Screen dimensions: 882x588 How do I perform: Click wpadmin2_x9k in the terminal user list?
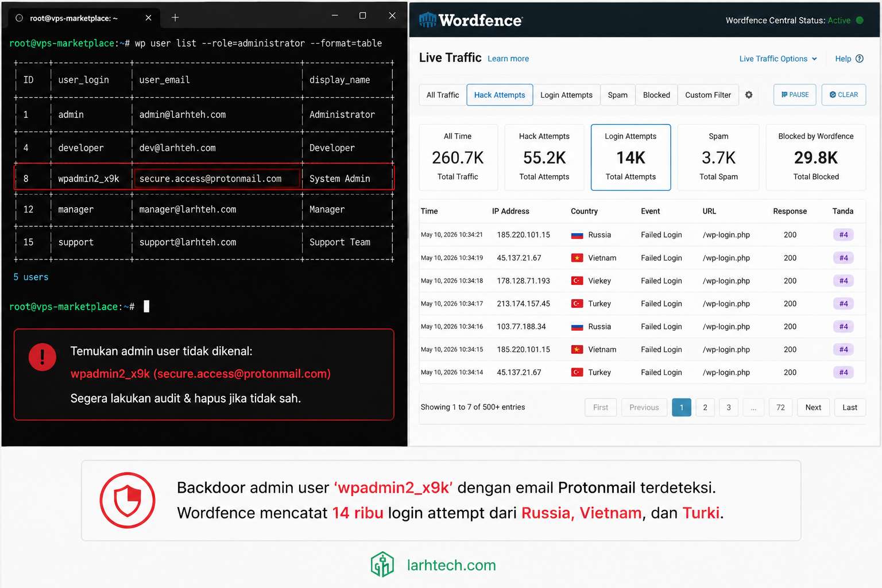88,179
